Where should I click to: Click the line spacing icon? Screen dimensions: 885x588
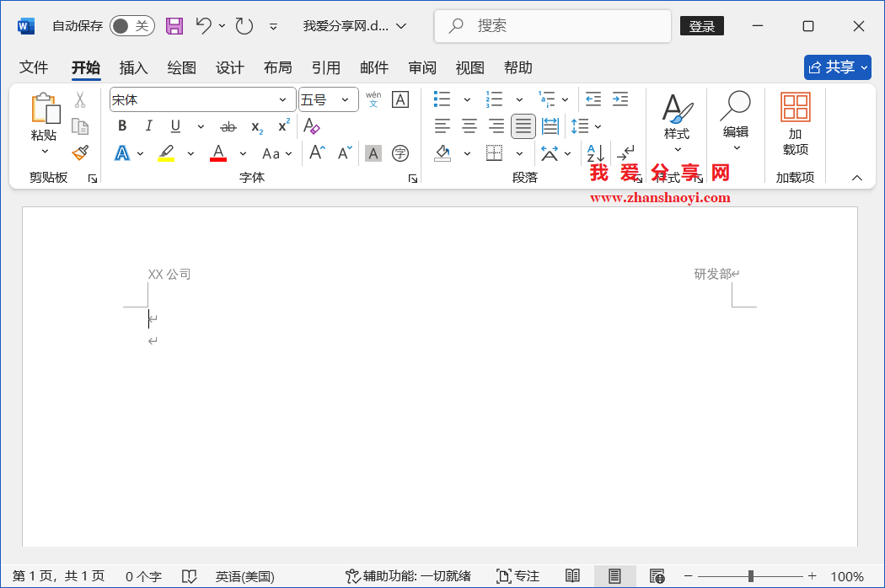[580, 126]
